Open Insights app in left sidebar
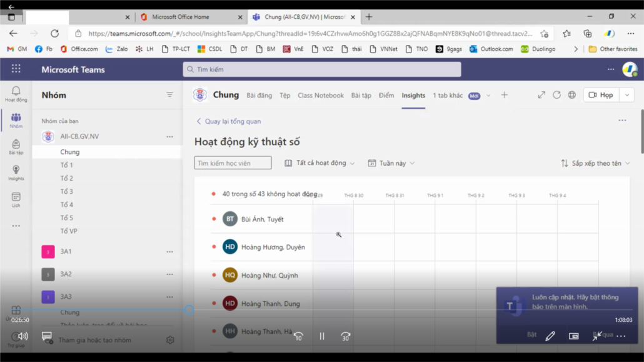This screenshot has width=644, height=362. point(16,173)
